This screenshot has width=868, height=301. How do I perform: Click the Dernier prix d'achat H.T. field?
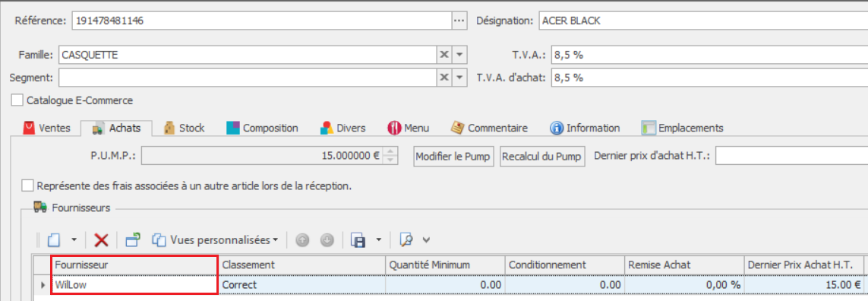click(791, 157)
